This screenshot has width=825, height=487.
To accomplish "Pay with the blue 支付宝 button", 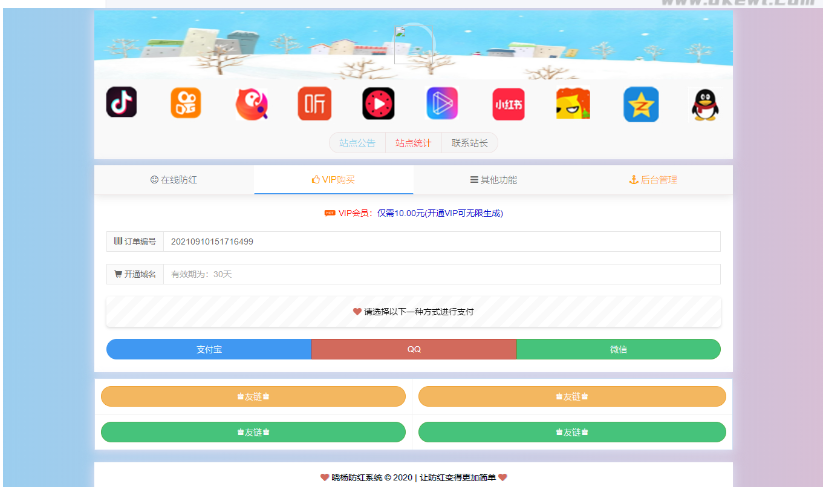I will coord(209,349).
